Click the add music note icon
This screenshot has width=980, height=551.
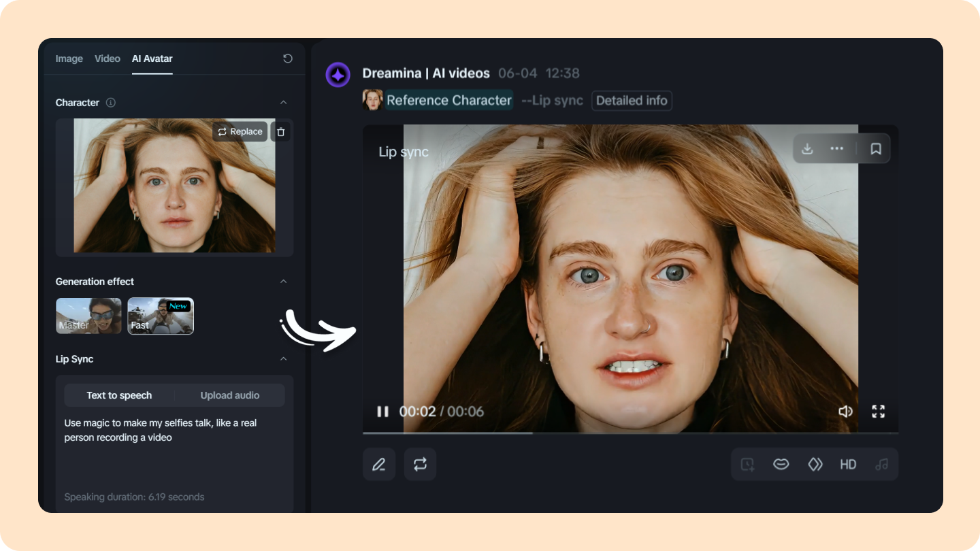(882, 464)
